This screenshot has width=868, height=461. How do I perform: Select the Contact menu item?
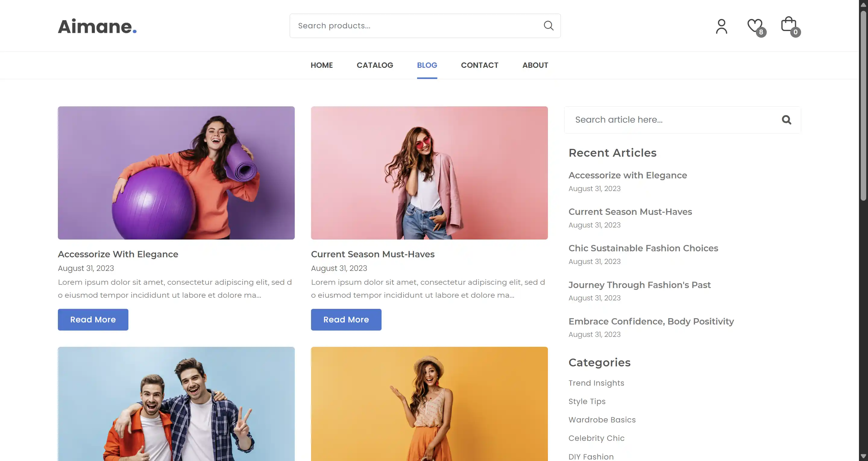480,65
